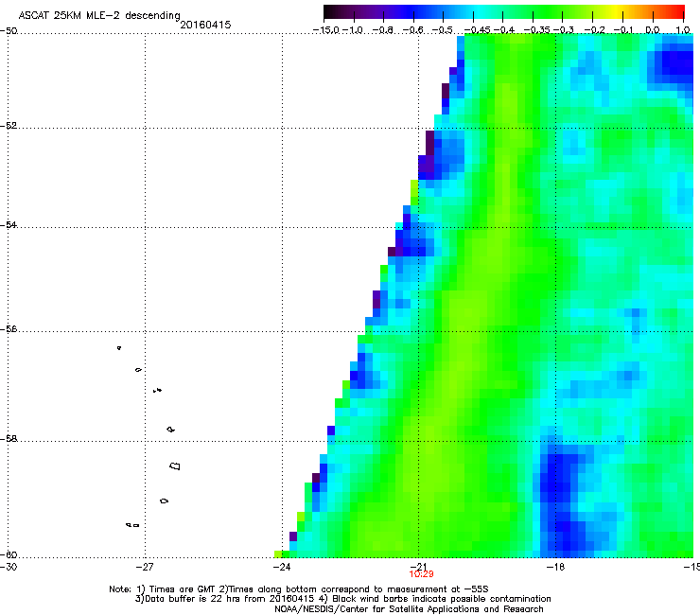Click the -0.1 color scale label
Image resolution: width=700 pixels, height=615 pixels.
pos(623,30)
